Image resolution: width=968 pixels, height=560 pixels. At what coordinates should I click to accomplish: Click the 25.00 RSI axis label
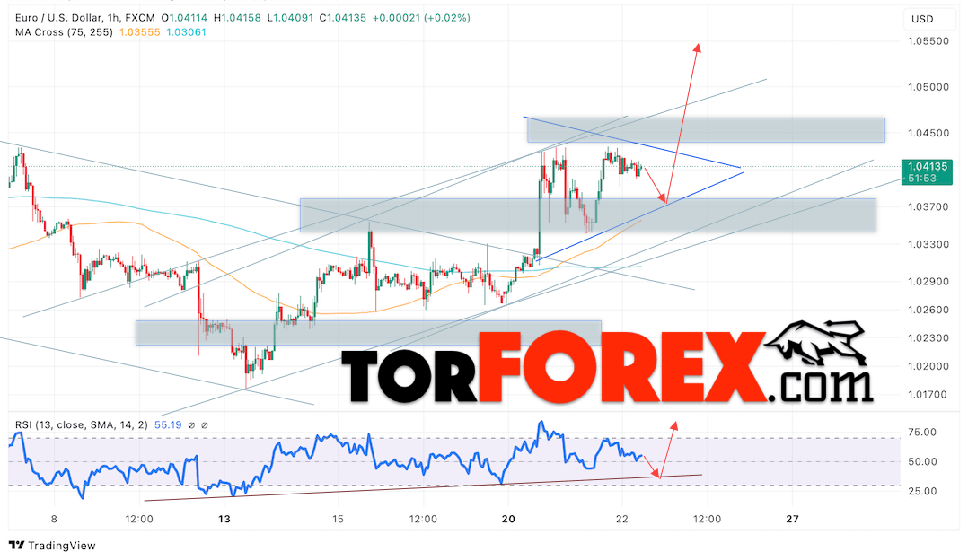[x=922, y=492]
